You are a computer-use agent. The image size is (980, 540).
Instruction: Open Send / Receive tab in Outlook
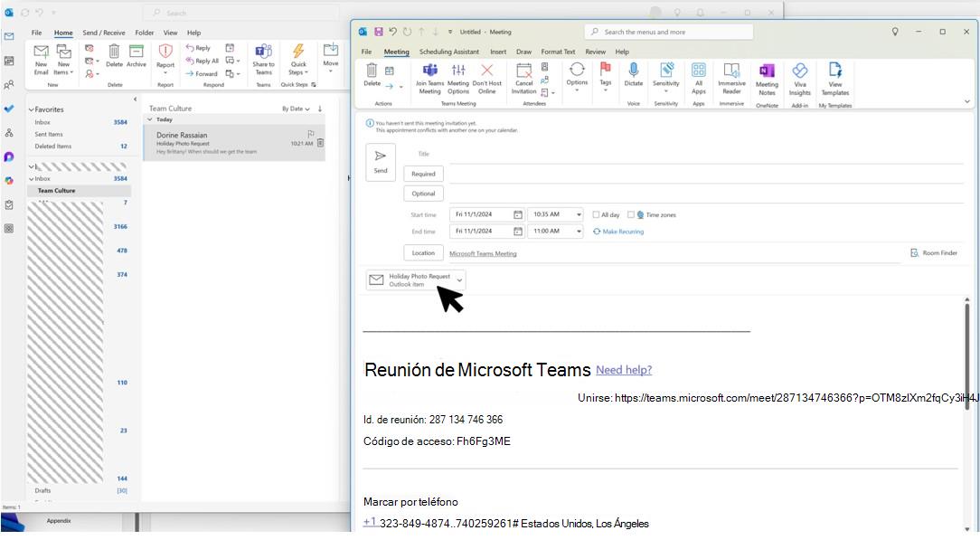pos(104,33)
